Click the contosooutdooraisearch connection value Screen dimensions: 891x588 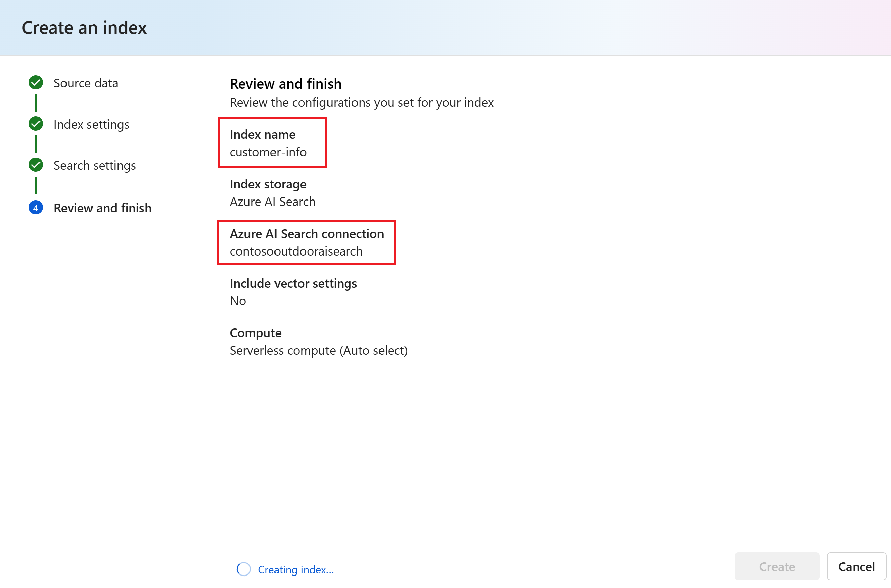(296, 251)
